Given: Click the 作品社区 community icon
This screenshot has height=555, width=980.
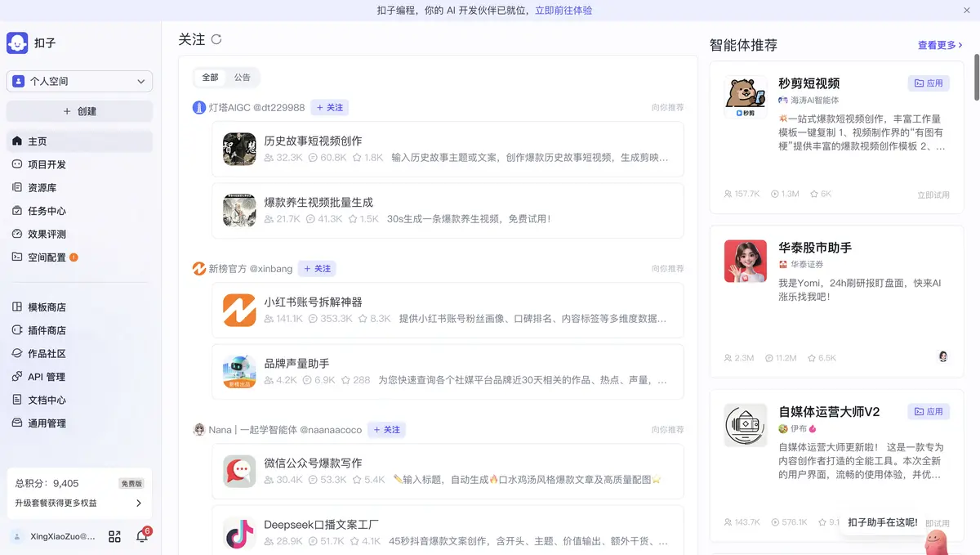Looking at the screenshot, I should click(17, 354).
